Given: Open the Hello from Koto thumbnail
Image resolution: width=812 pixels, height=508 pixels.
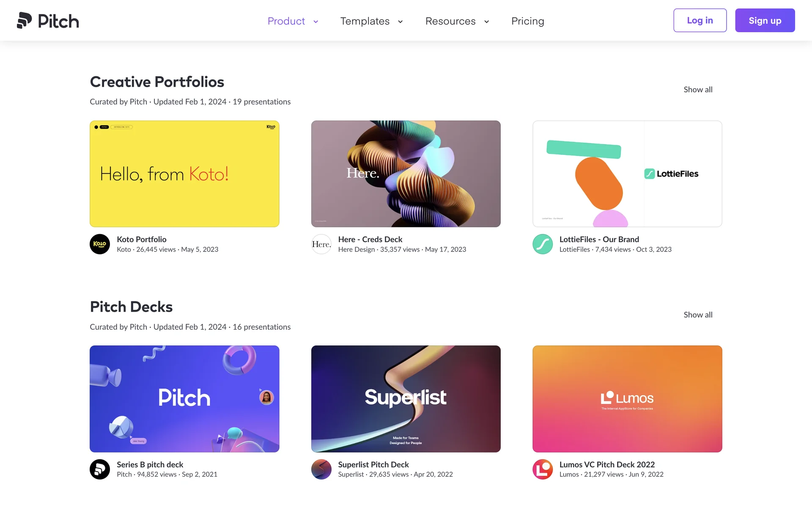Looking at the screenshot, I should (x=184, y=174).
